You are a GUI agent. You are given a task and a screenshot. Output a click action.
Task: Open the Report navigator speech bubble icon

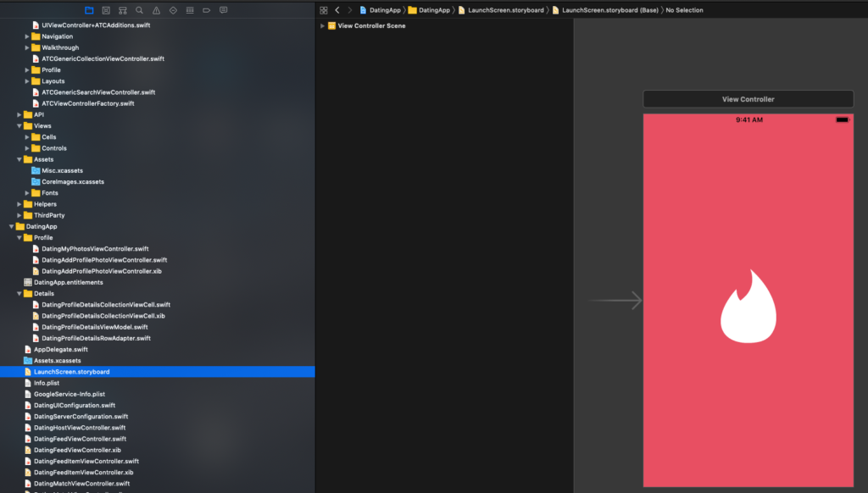point(223,10)
